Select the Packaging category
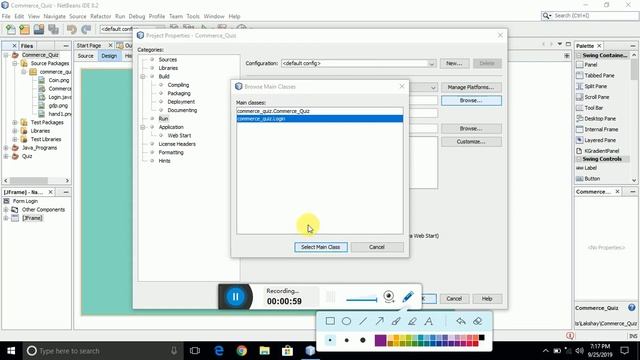The image size is (640, 360). point(179,93)
